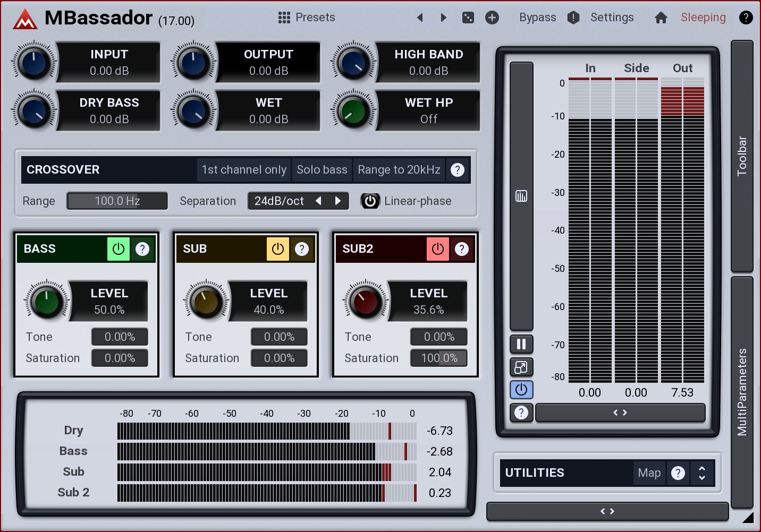Click the home icon in header

(x=661, y=18)
